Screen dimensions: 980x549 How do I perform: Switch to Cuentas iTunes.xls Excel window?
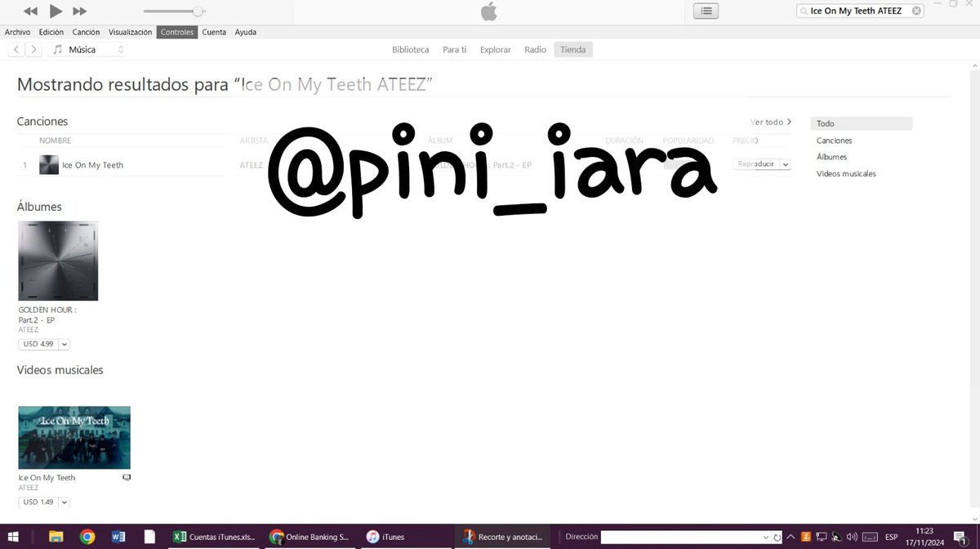click(215, 537)
